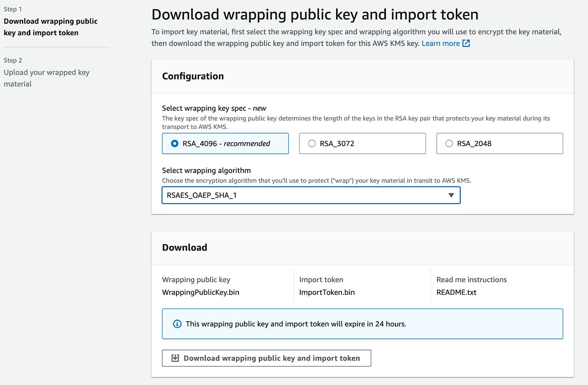588x385 pixels.
Task: Click the Download section heading
Action: tap(184, 247)
